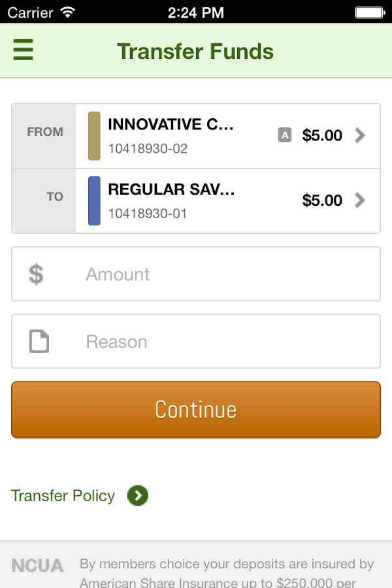Tap the Wi-Fi status icon
The width and height of the screenshot is (392, 588).
click(67, 12)
